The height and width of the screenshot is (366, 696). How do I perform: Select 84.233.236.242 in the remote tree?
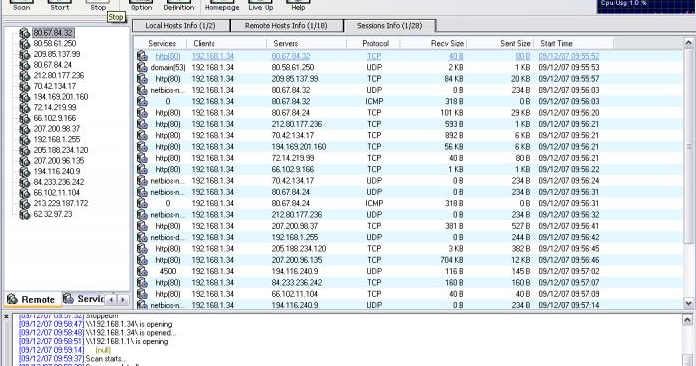pyautogui.click(x=59, y=182)
